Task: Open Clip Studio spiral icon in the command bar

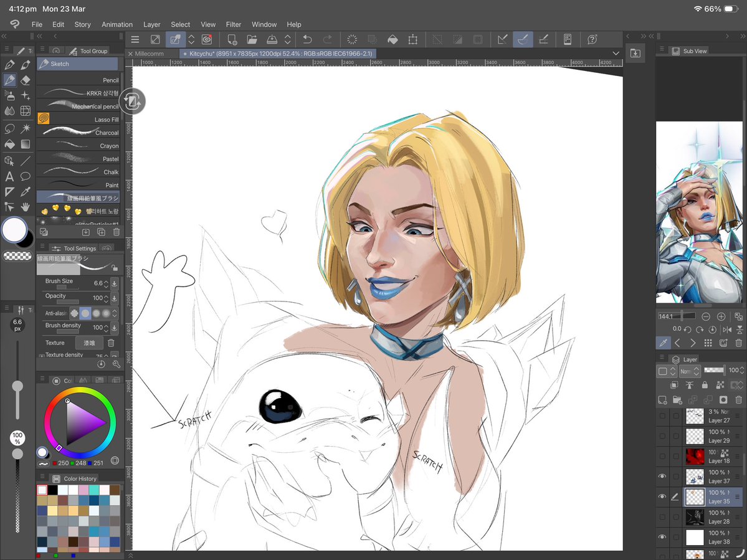Action: pyautogui.click(x=207, y=39)
